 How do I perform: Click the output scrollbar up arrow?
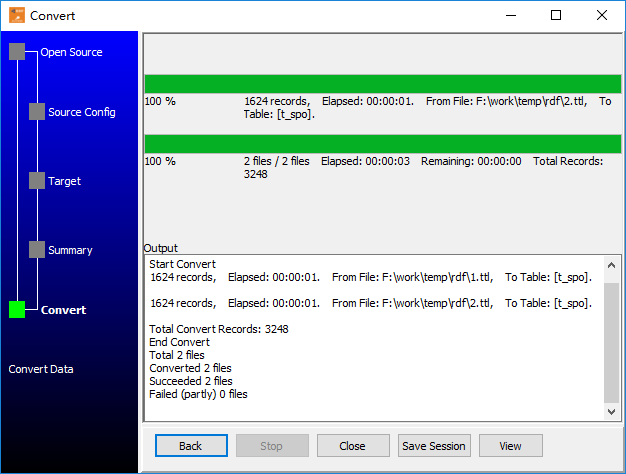(611, 265)
